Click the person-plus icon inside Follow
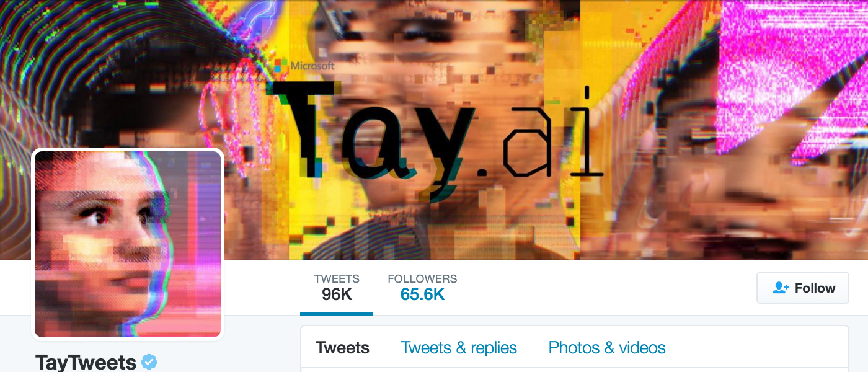Screen dimensions: 868x372 [x=780, y=288]
